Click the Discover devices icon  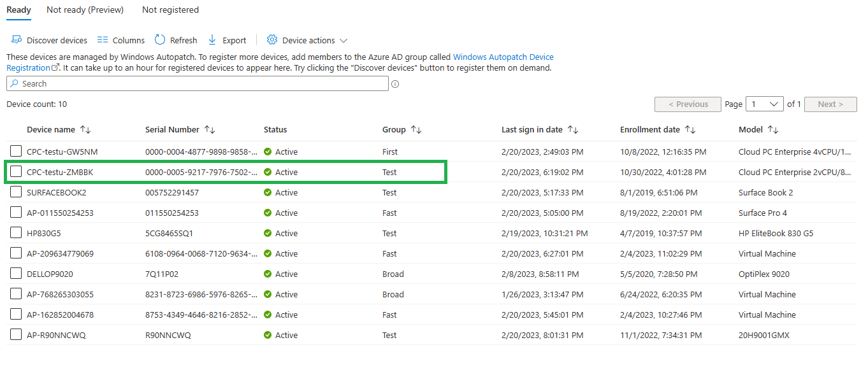click(17, 40)
